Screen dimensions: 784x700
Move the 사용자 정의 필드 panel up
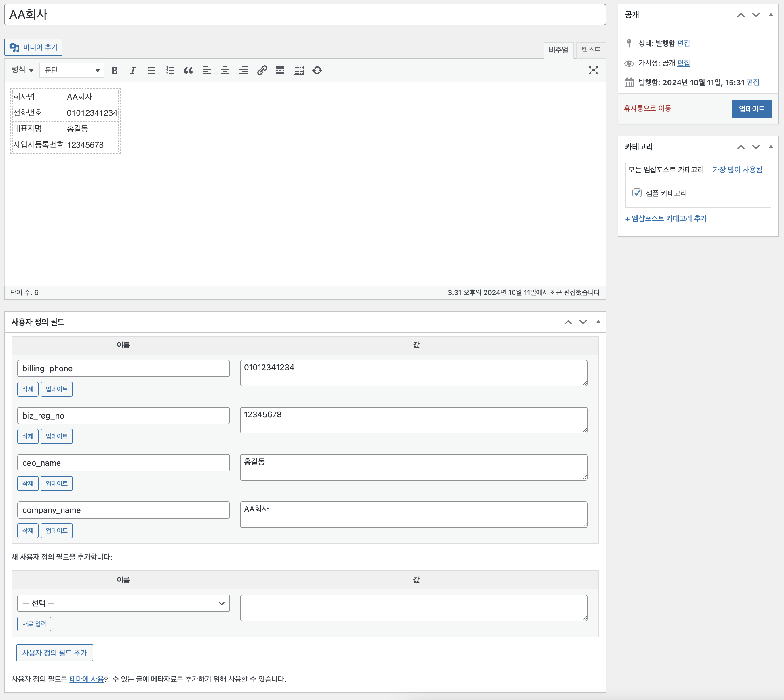[568, 322]
